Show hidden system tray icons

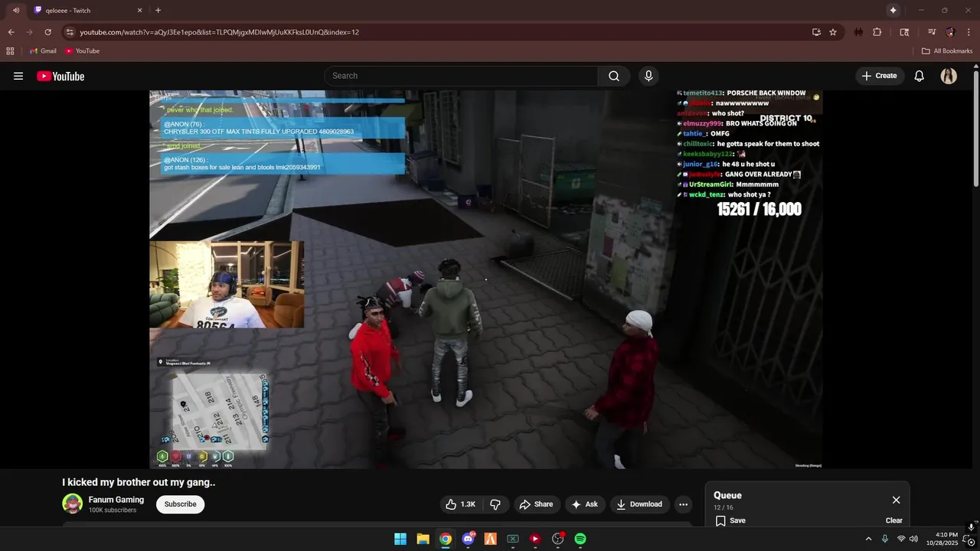point(868,539)
